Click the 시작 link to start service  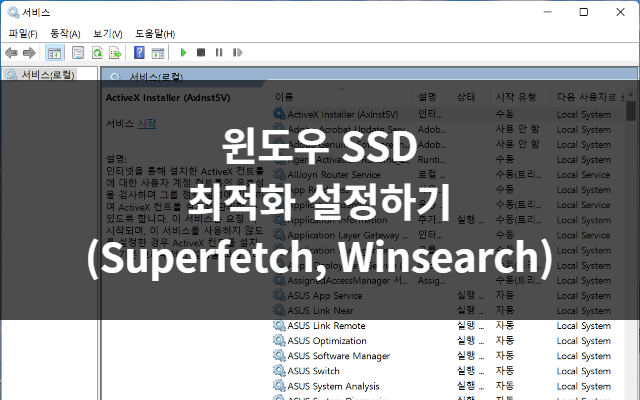(147, 123)
